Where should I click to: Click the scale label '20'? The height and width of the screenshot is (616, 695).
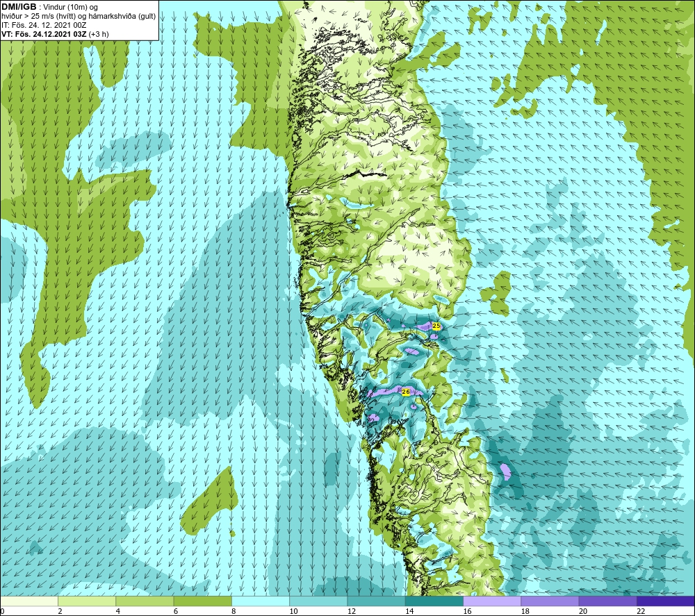click(x=583, y=611)
